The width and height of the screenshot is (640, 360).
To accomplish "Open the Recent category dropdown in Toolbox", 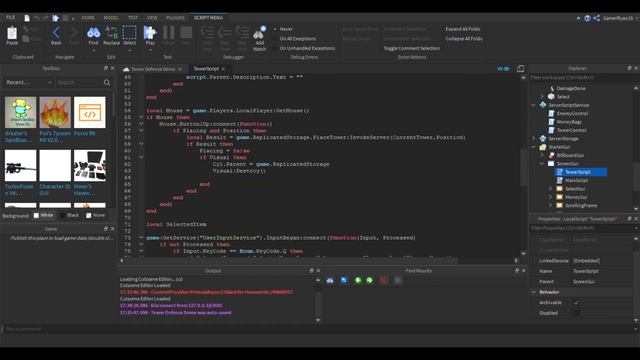I will (29, 82).
